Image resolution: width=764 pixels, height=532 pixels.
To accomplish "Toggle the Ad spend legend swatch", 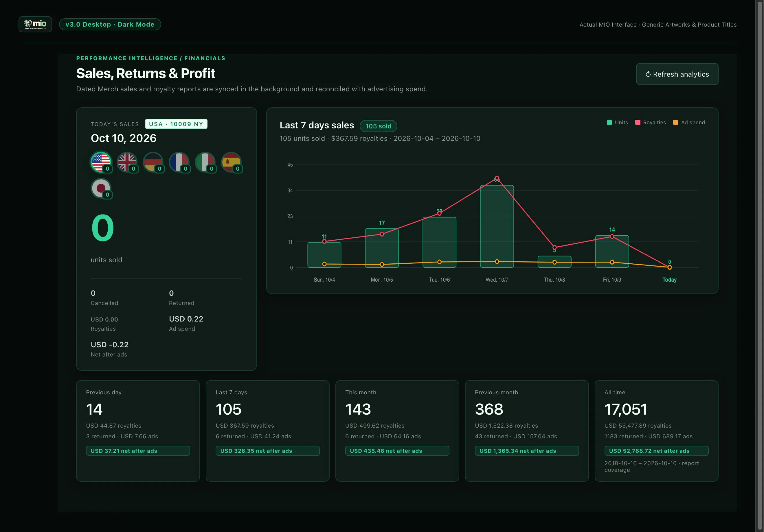I will (675, 122).
